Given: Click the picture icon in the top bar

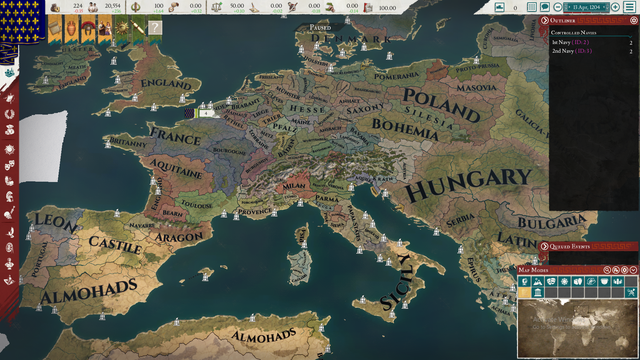Looking at the screenshot, I should point(500,7).
